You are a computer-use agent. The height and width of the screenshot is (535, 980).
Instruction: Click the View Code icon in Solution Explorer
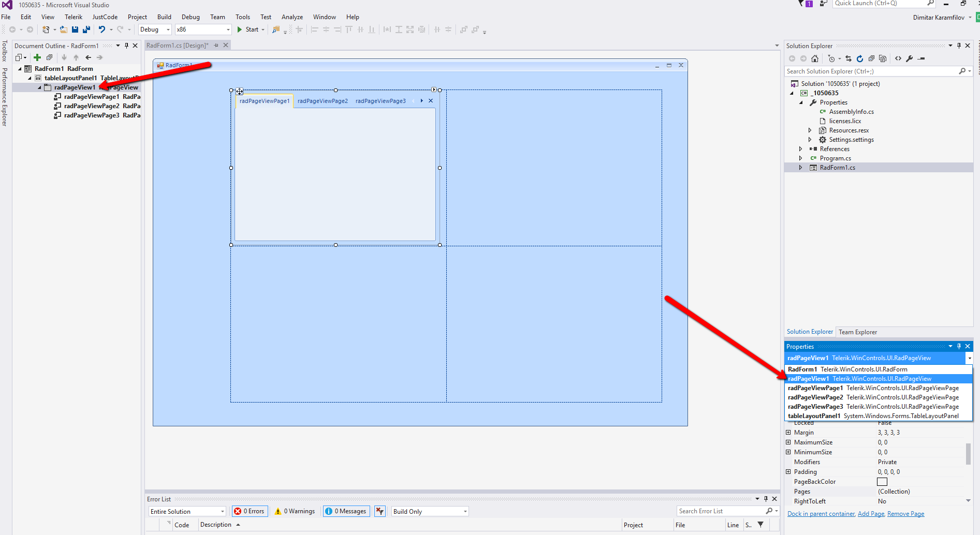point(898,58)
